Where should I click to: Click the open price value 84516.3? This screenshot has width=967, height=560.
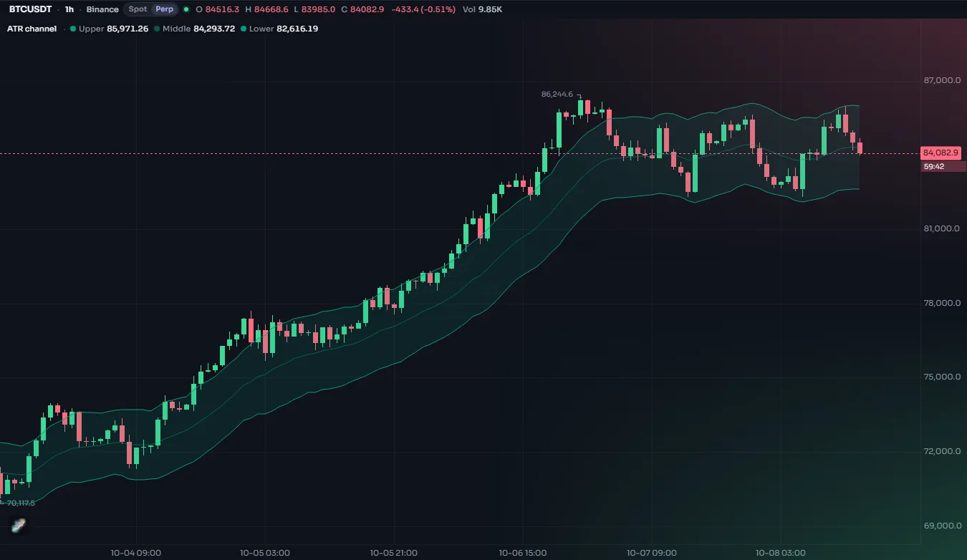(x=222, y=9)
